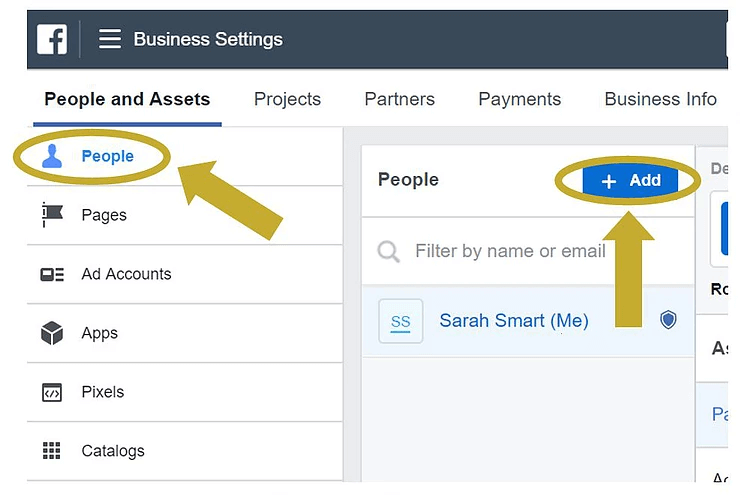The height and width of the screenshot is (495, 740).
Task: Open Ad Accounts in the sidebar
Action: 126,274
